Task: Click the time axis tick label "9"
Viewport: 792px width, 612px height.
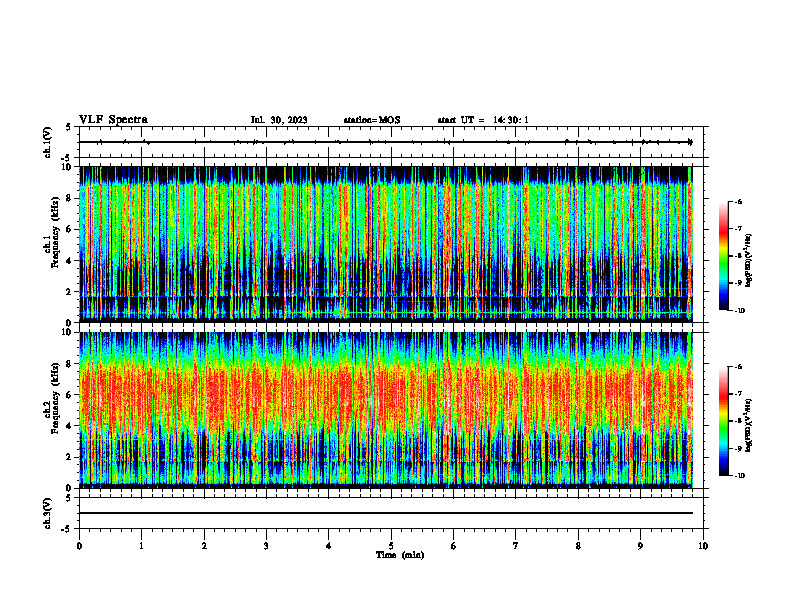Action: pyautogui.click(x=640, y=546)
